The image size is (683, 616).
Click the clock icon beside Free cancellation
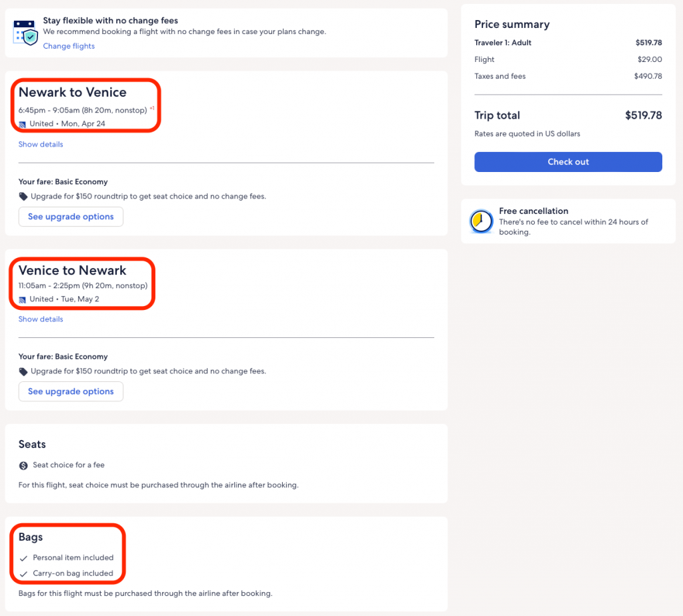click(481, 221)
